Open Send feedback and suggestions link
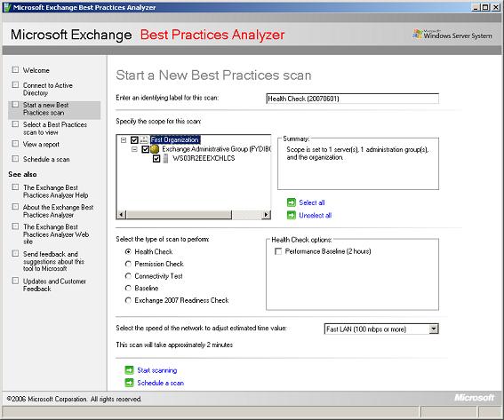Screen dimensions: 504x420 53,261
